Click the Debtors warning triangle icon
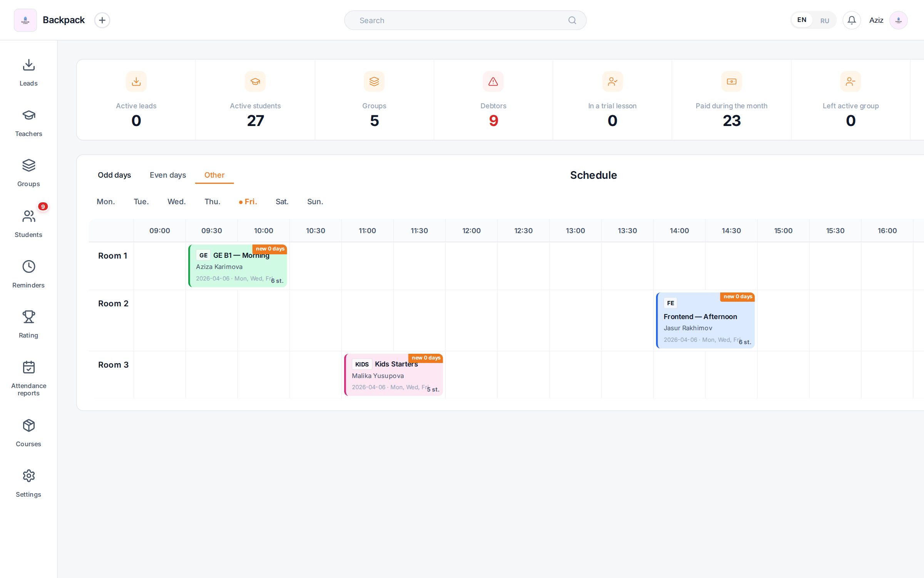924x578 pixels. click(493, 81)
